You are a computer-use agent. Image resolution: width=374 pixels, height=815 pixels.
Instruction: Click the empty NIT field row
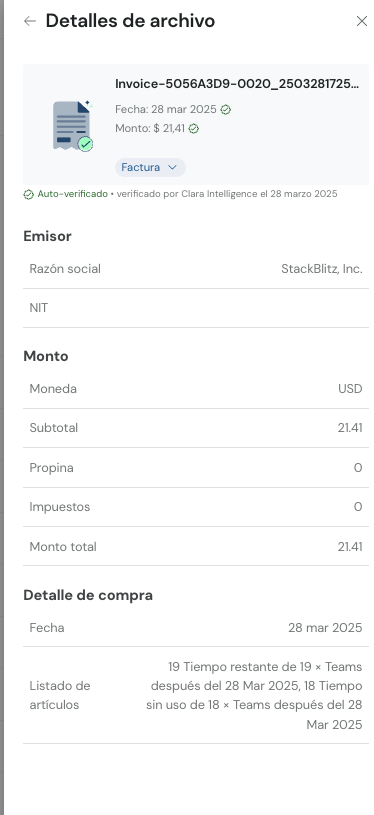pyautogui.click(x=196, y=308)
